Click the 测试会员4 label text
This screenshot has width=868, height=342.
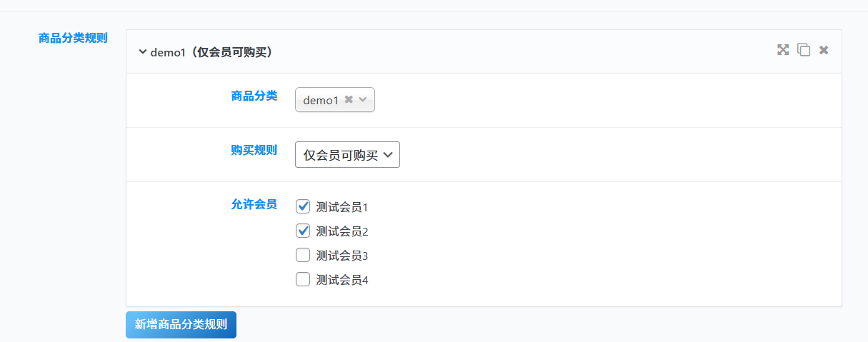342,280
